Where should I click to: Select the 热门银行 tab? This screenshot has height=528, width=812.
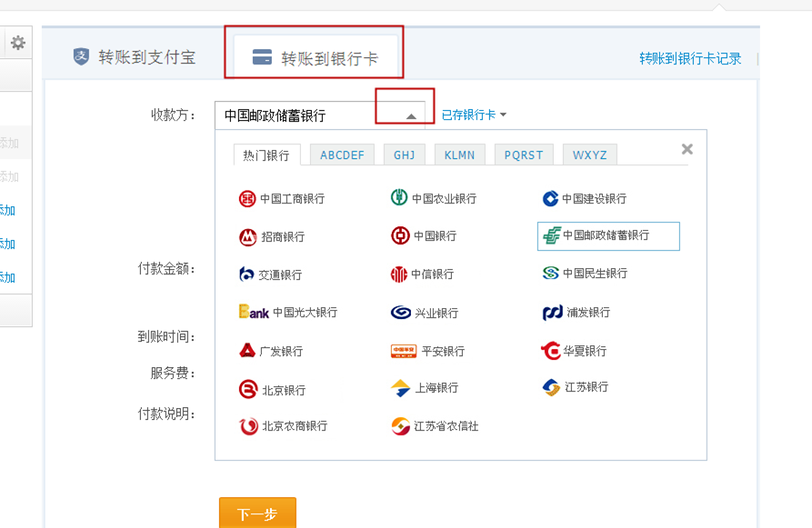point(266,154)
